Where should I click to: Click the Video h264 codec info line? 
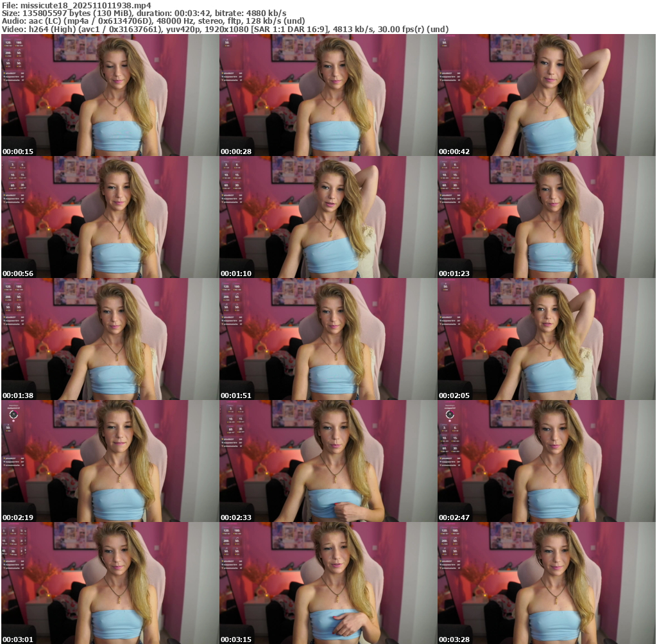pyautogui.click(x=225, y=30)
